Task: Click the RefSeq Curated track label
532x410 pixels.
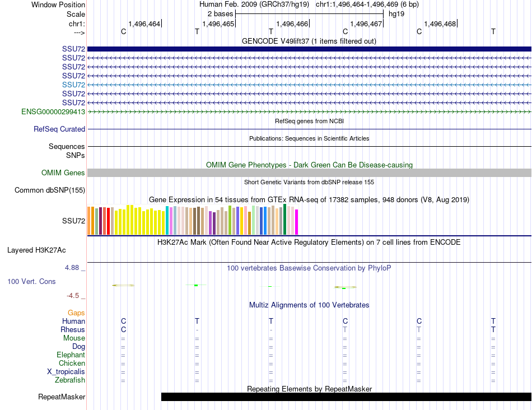Action: [59, 129]
